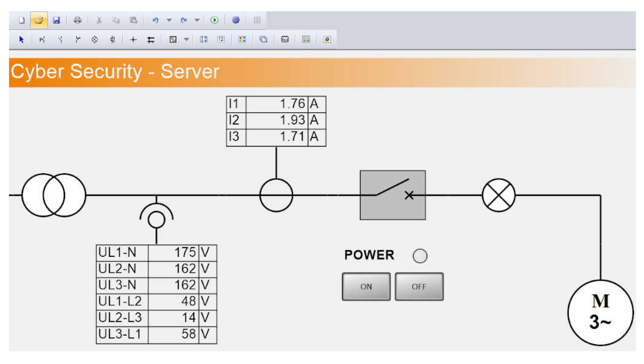The height and width of the screenshot is (364, 644).
Task: Click the OFF power button
Action: 419,286
